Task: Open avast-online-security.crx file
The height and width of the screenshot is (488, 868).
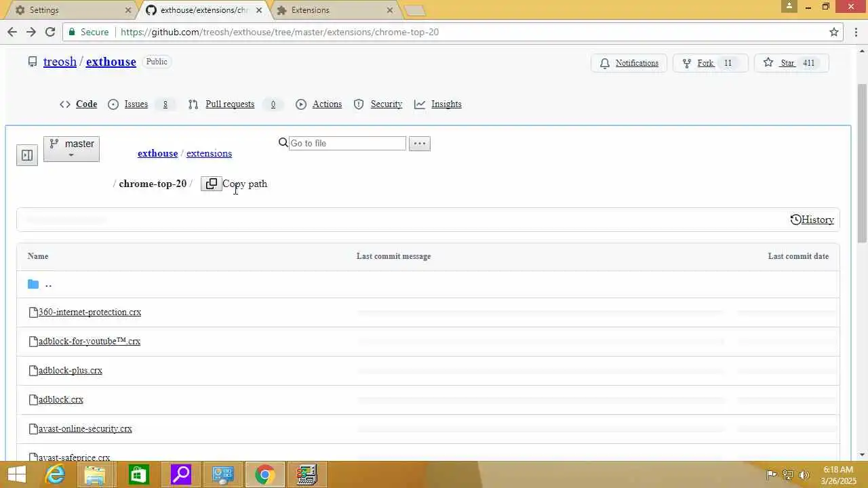Action: pyautogui.click(x=85, y=429)
